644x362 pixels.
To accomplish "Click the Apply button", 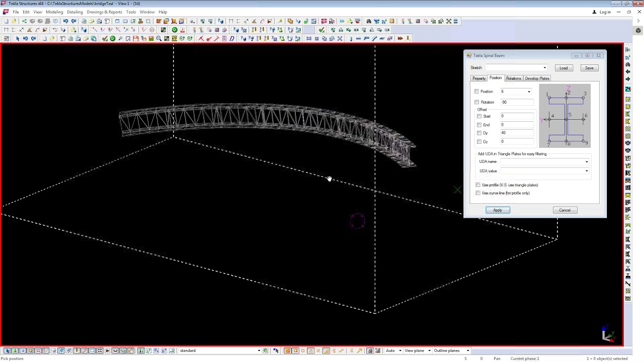I will (498, 210).
